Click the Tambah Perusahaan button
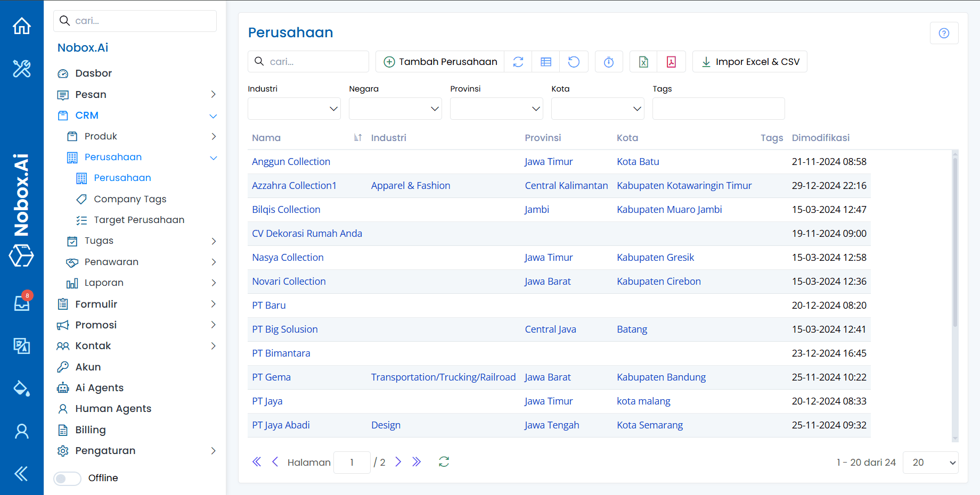The image size is (980, 495). tap(439, 61)
